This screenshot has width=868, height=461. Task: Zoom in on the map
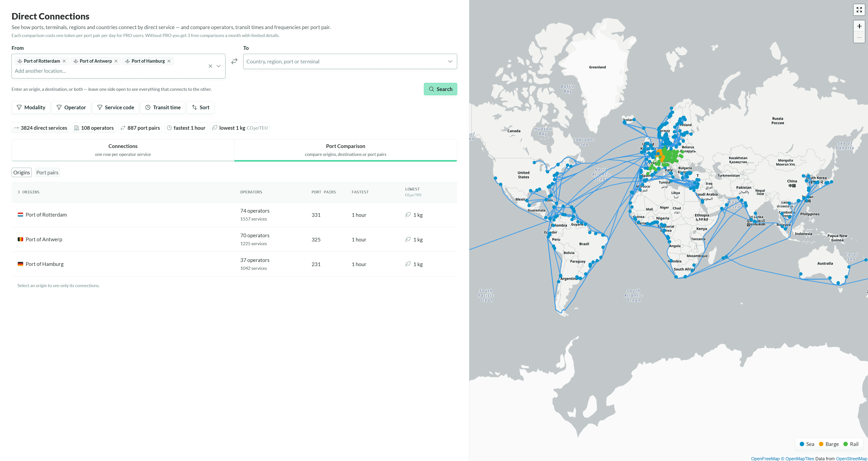click(x=859, y=26)
